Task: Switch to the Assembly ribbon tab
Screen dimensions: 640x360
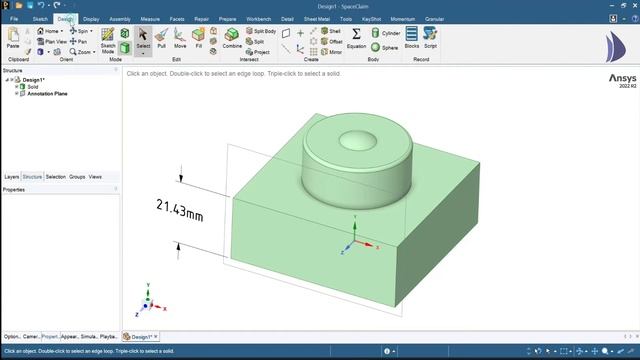Action: [x=120, y=19]
